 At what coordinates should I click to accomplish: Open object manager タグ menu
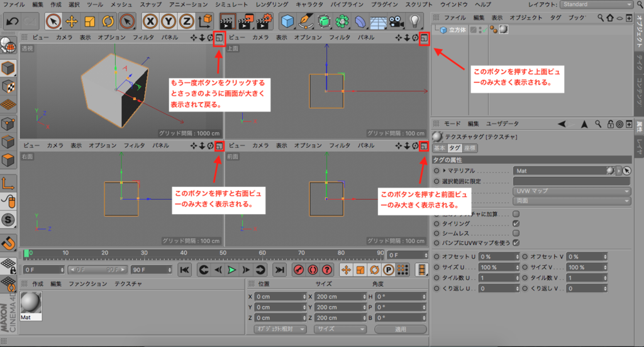coord(555,18)
